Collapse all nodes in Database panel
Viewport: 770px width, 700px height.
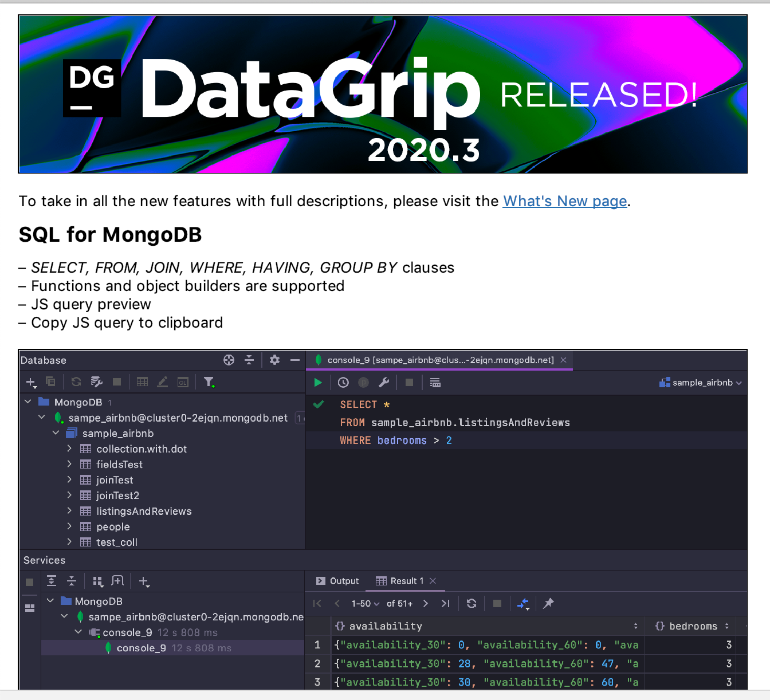click(249, 360)
